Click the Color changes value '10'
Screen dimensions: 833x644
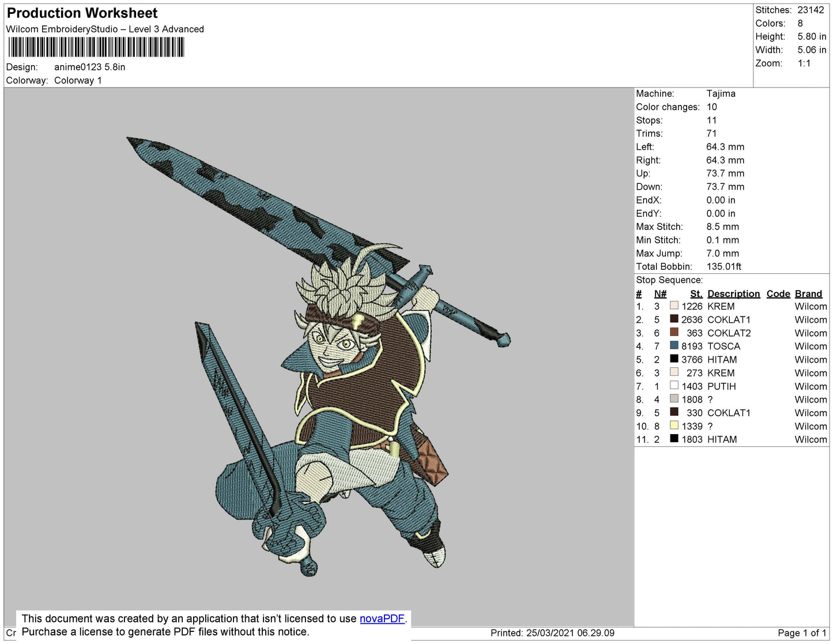[711, 107]
